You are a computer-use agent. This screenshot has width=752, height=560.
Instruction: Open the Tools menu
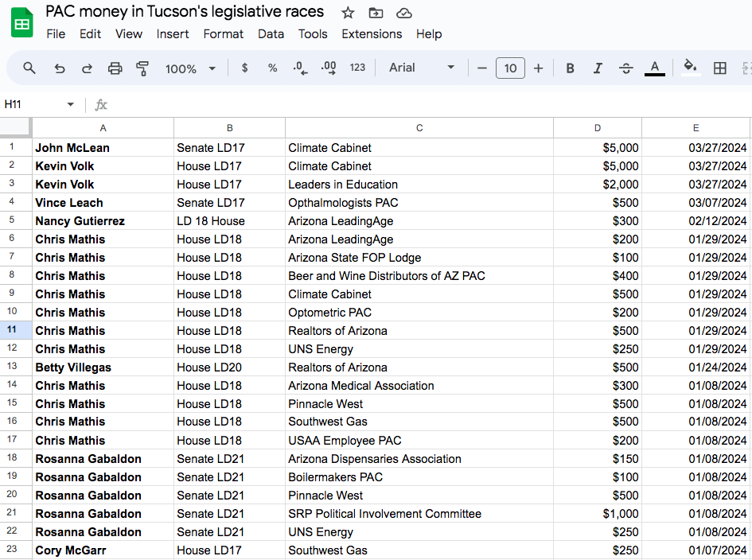[313, 34]
